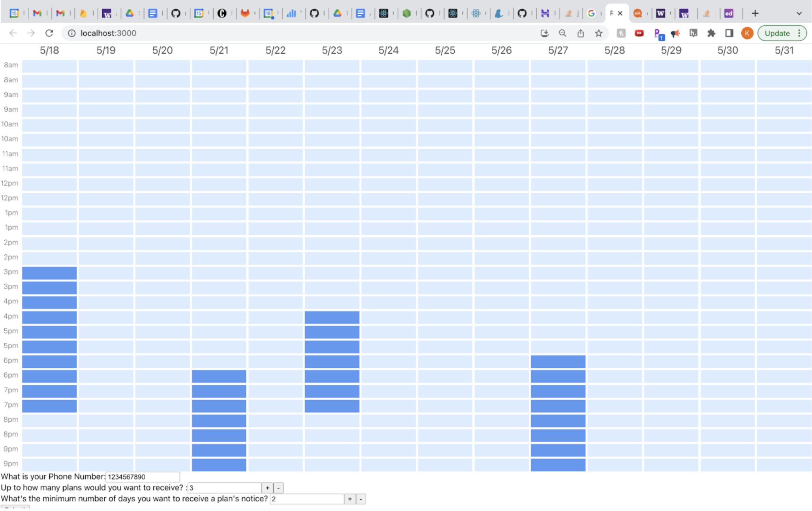
Task: Switch to the black C icon tab
Action: [222, 13]
